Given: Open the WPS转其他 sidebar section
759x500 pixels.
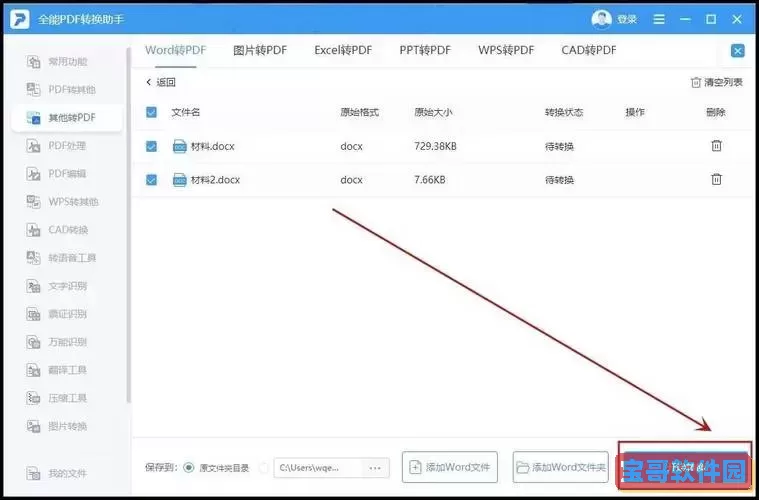Looking at the screenshot, I should point(62,202).
